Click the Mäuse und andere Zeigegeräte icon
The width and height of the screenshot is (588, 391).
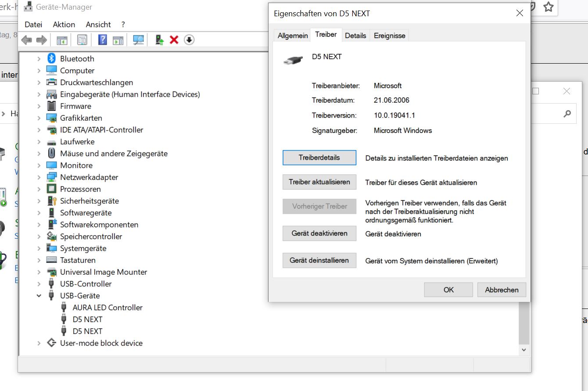(52, 153)
